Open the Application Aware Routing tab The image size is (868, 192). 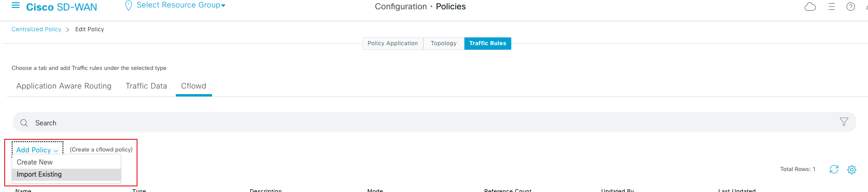click(x=64, y=86)
